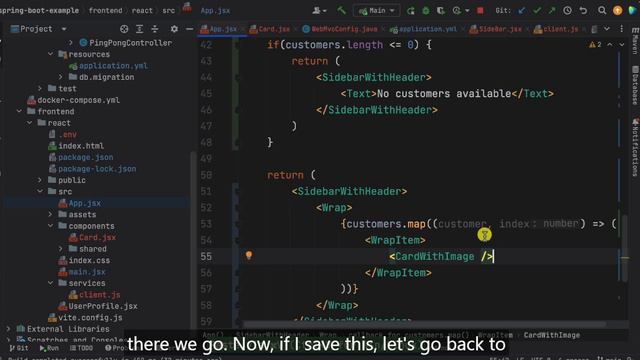The width and height of the screenshot is (640, 360).
Task: Open editor tabs more options menu
Action: click(x=622, y=29)
